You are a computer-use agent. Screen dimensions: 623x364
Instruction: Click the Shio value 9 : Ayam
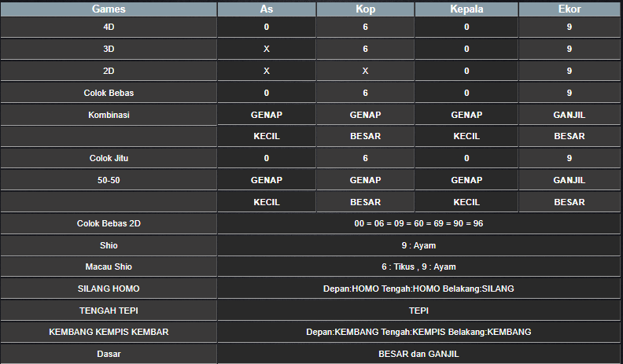(418, 245)
